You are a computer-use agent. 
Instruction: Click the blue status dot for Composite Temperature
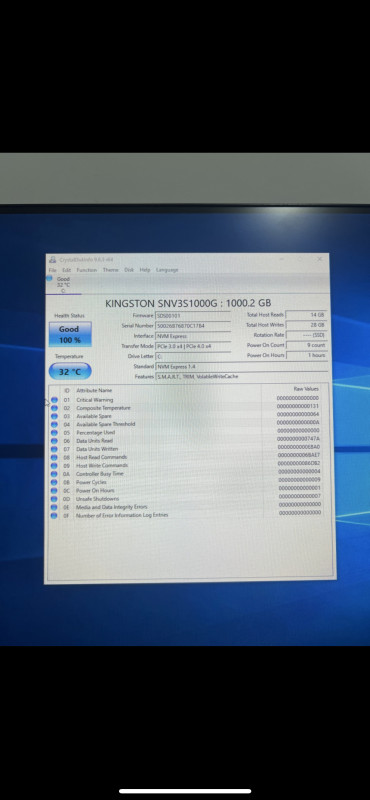(x=54, y=408)
